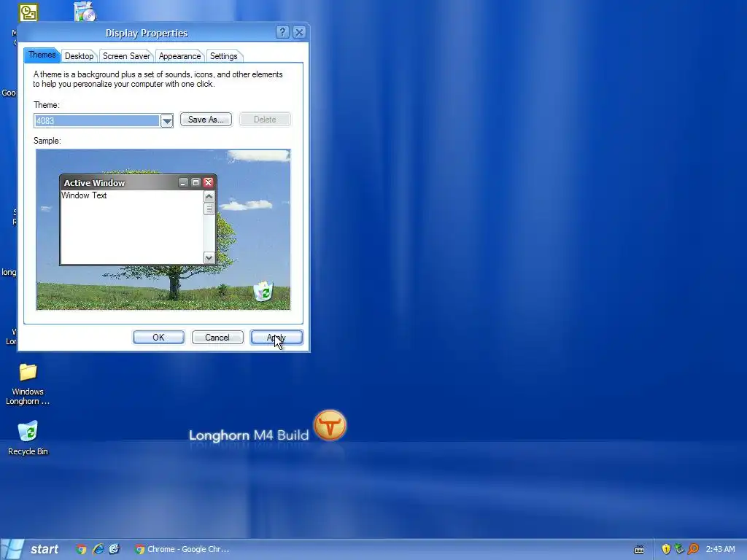Select the Outlook desktop icon at top
Image resolution: width=747 pixels, height=560 pixels.
click(28, 13)
